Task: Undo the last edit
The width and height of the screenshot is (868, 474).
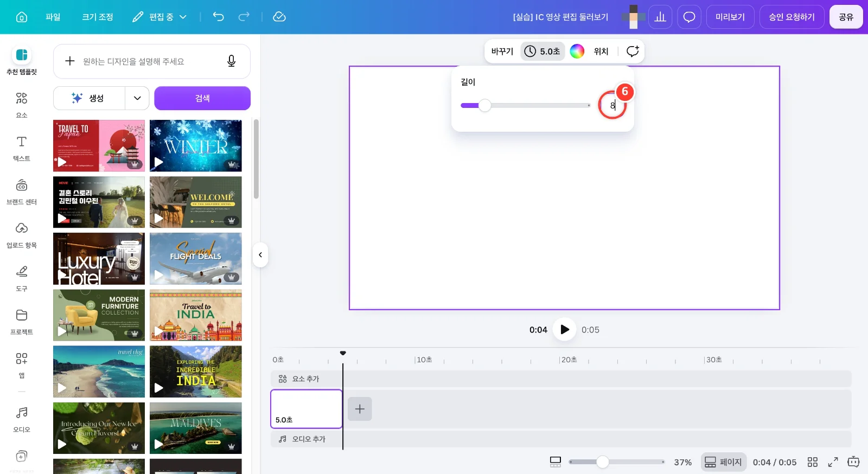Action: point(218,17)
